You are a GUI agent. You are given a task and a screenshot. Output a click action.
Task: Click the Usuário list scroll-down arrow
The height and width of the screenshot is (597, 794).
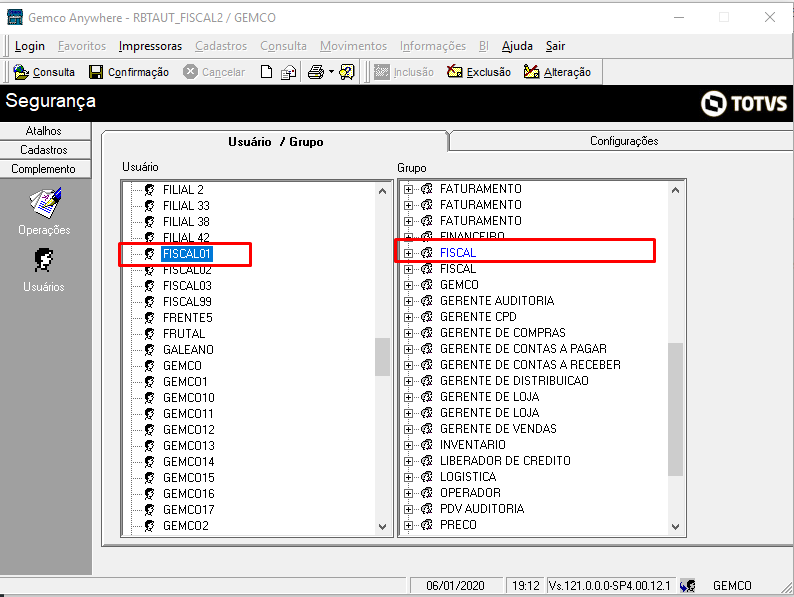(x=382, y=527)
